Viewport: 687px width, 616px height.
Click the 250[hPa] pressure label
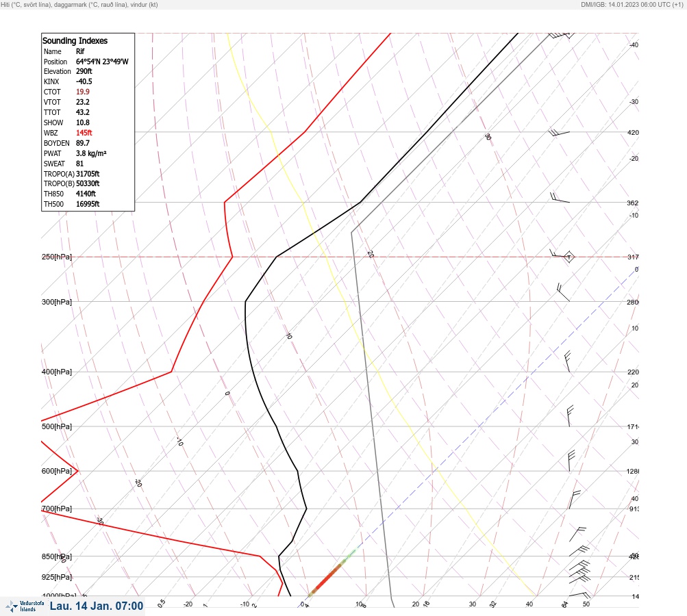[57, 257]
